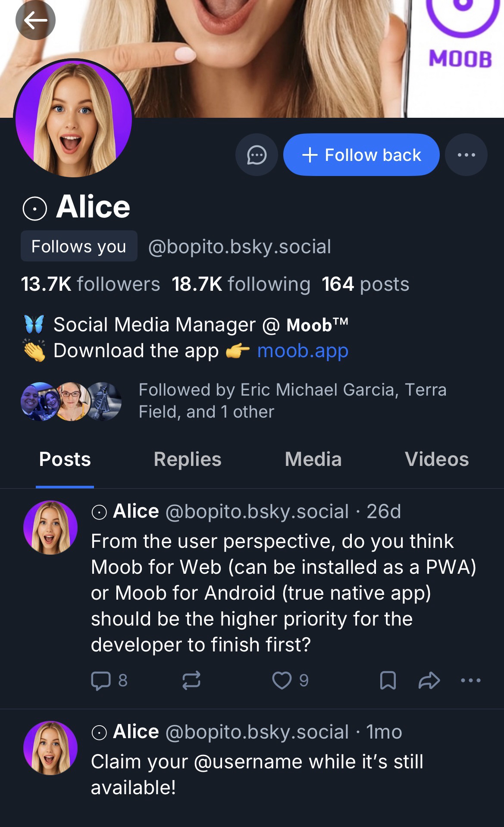
Task: View the 13.7K followers list
Action: (x=91, y=284)
